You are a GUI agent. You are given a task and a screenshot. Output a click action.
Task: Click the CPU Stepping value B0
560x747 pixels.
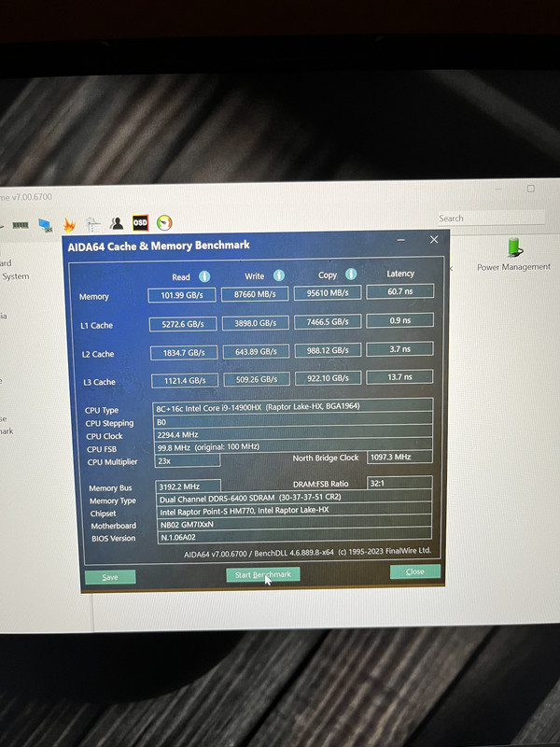coord(293,422)
